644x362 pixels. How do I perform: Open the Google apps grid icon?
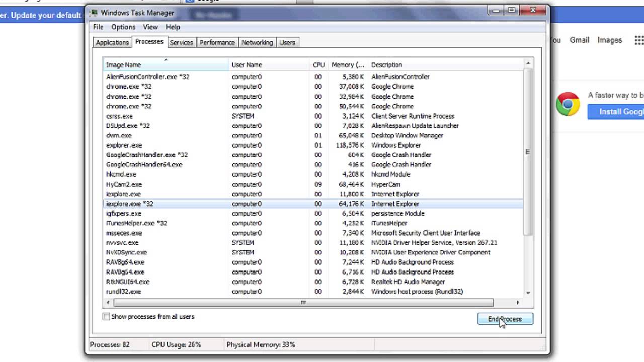pos(639,40)
